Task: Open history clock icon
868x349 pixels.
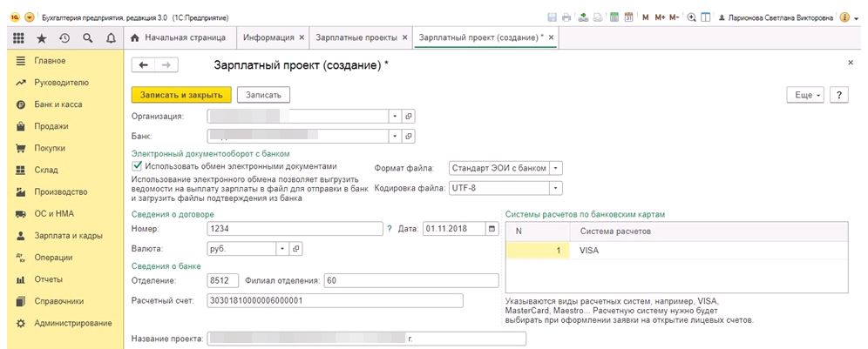Action: coord(64,38)
